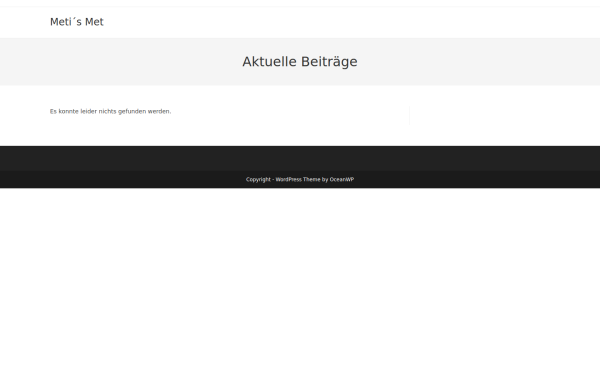Click the Copyright - WordPress Theme by OceanWP text
Viewport: 600px width, 375px height.
[x=300, y=179]
